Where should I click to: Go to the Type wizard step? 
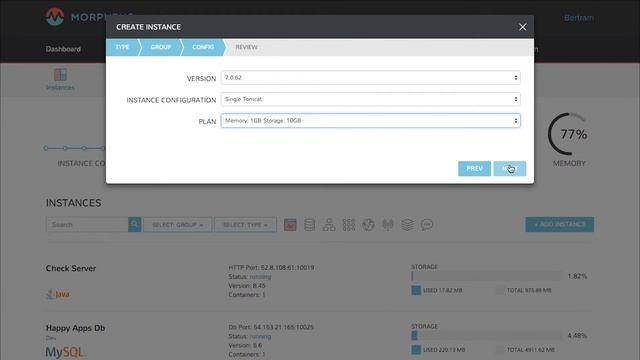[122, 47]
